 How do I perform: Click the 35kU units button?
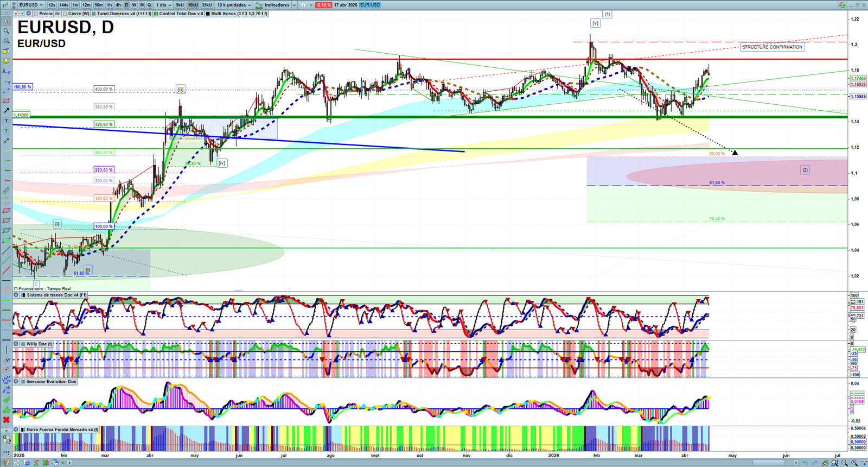[207, 5]
